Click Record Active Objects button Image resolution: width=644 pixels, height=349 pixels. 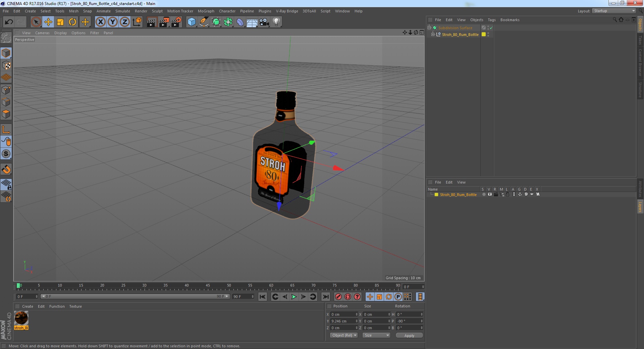click(338, 297)
